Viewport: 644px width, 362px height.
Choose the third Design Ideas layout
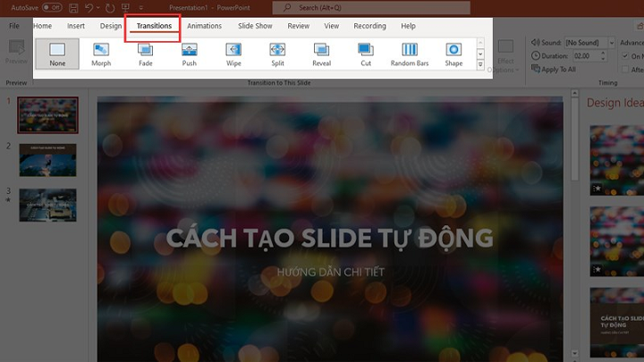point(617,322)
